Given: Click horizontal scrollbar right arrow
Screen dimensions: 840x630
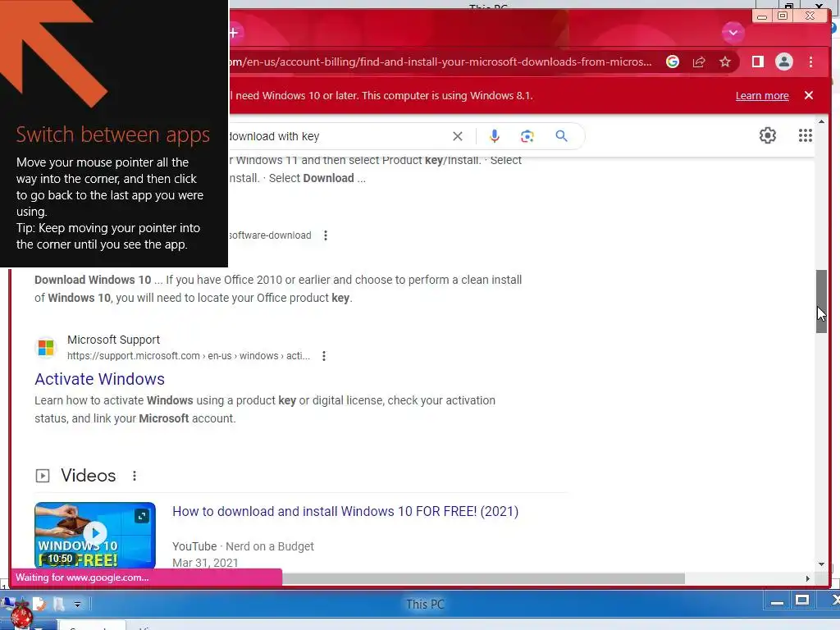Looking at the screenshot, I should 808,578.
